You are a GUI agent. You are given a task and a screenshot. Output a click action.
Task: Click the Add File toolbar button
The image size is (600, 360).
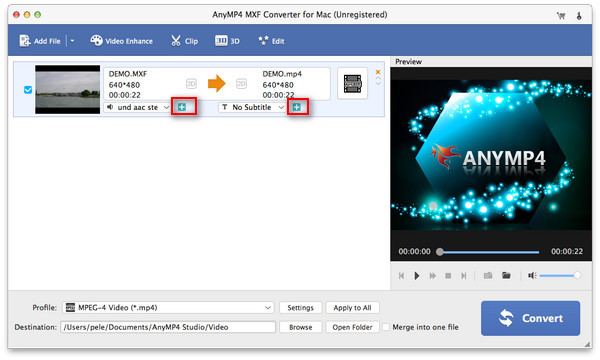click(40, 41)
